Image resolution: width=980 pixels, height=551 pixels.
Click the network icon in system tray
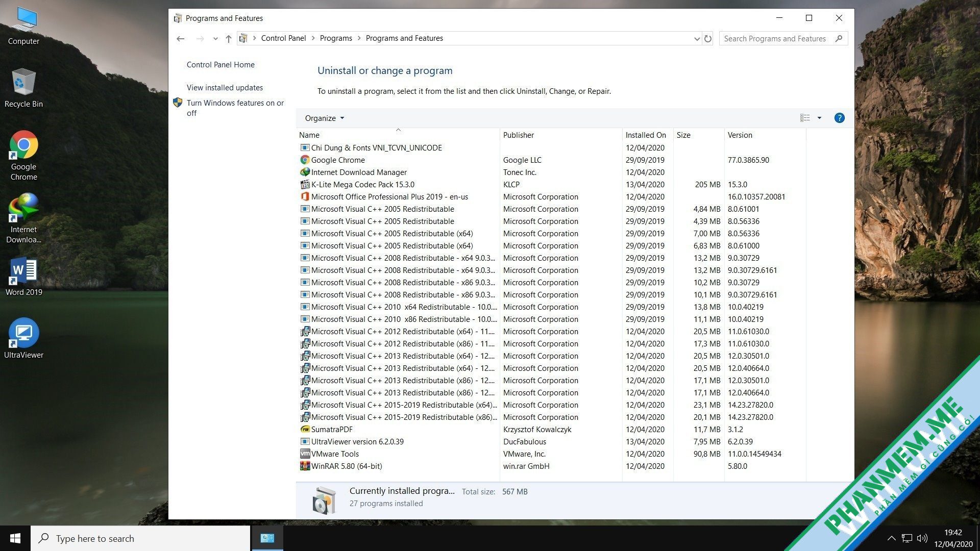click(906, 538)
